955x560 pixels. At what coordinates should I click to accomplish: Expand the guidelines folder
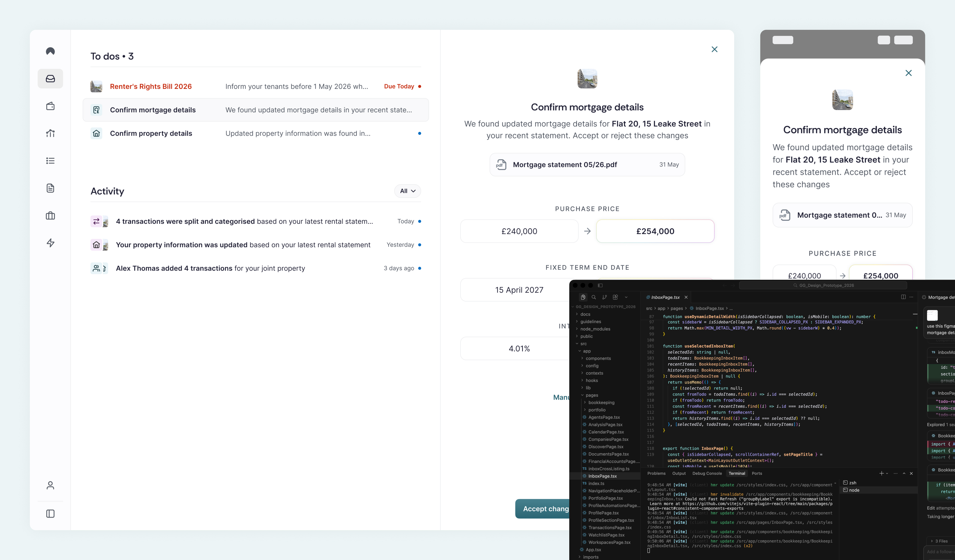[x=605, y=321]
